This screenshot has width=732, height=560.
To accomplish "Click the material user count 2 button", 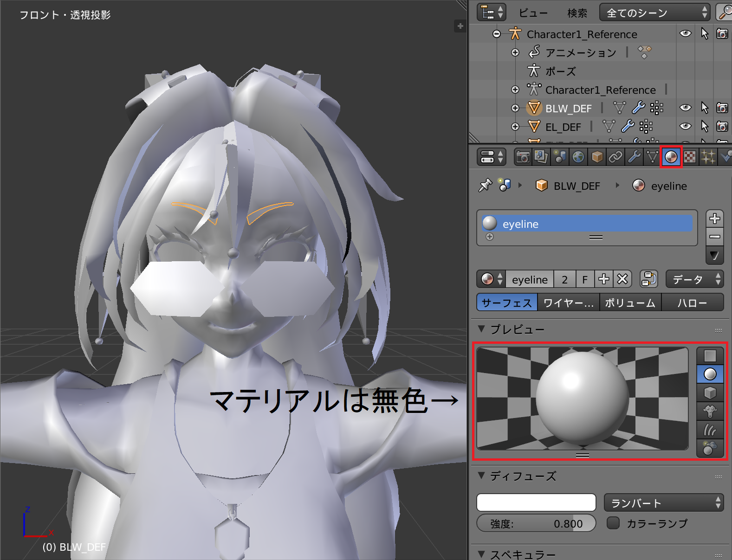I will pos(564,279).
